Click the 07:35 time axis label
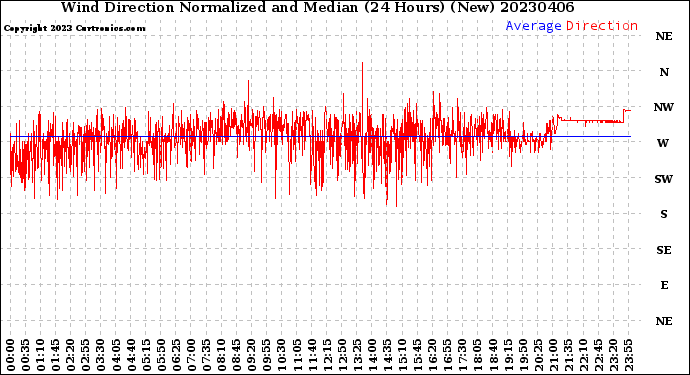The height and width of the screenshot is (375, 690). click(x=206, y=355)
